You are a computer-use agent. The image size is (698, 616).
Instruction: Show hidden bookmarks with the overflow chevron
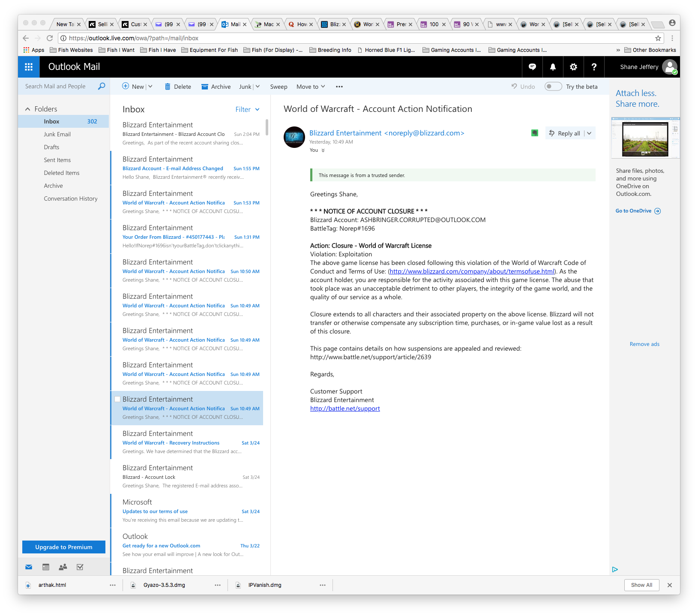click(x=618, y=50)
